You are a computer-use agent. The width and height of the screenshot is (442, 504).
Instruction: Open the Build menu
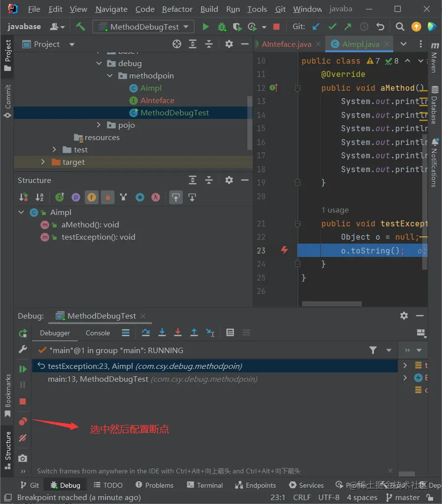pos(209,9)
